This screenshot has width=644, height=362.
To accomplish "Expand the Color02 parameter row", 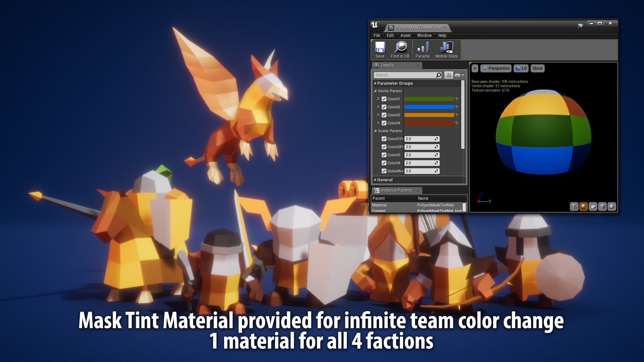I will pyautogui.click(x=378, y=107).
